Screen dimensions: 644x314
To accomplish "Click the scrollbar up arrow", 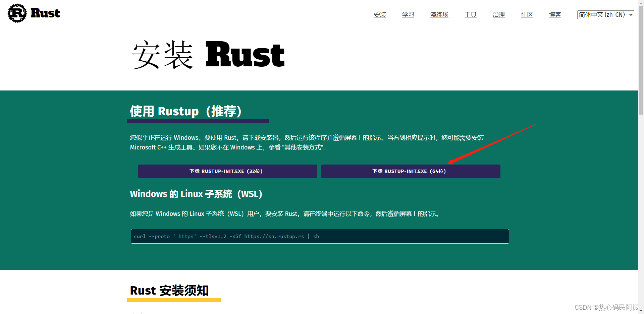I will click(x=641, y=3).
